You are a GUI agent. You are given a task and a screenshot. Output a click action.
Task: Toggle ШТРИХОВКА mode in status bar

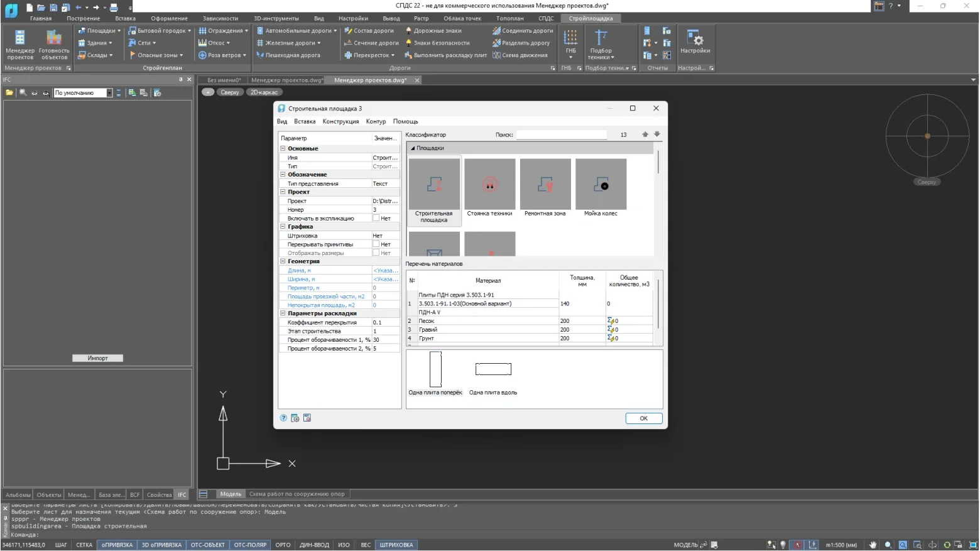pos(396,545)
